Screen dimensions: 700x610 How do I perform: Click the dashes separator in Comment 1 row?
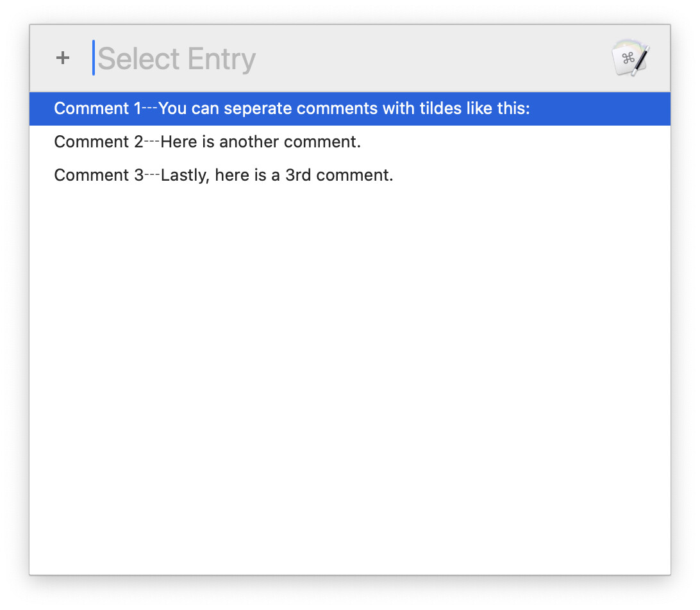click(150, 108)
